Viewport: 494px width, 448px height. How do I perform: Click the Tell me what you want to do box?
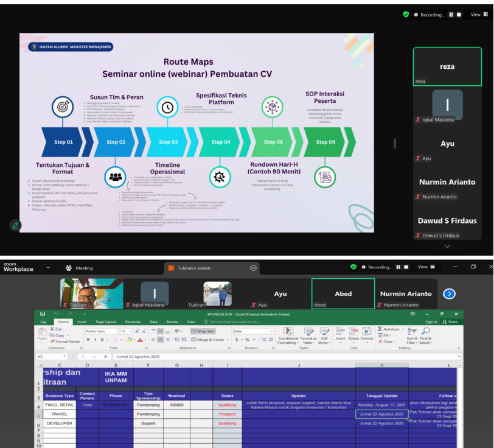(x=232, y=322)
